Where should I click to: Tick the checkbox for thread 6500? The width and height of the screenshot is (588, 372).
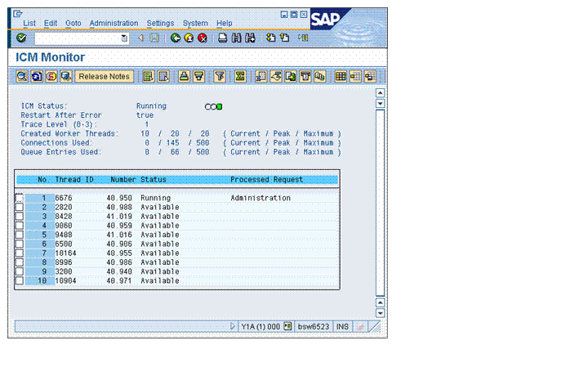point(19,244)
